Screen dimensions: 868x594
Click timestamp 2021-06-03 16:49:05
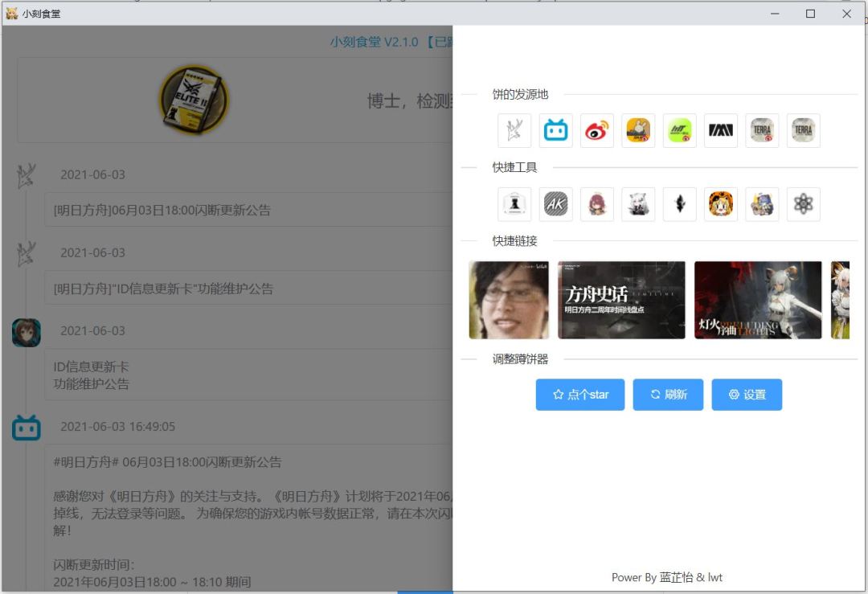point(117,426)
